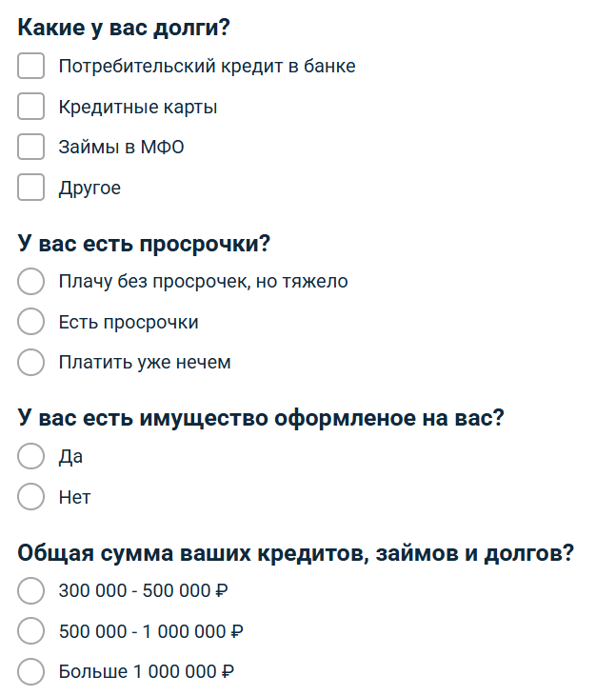Select the Платить уже нечем option

(30, 362)
